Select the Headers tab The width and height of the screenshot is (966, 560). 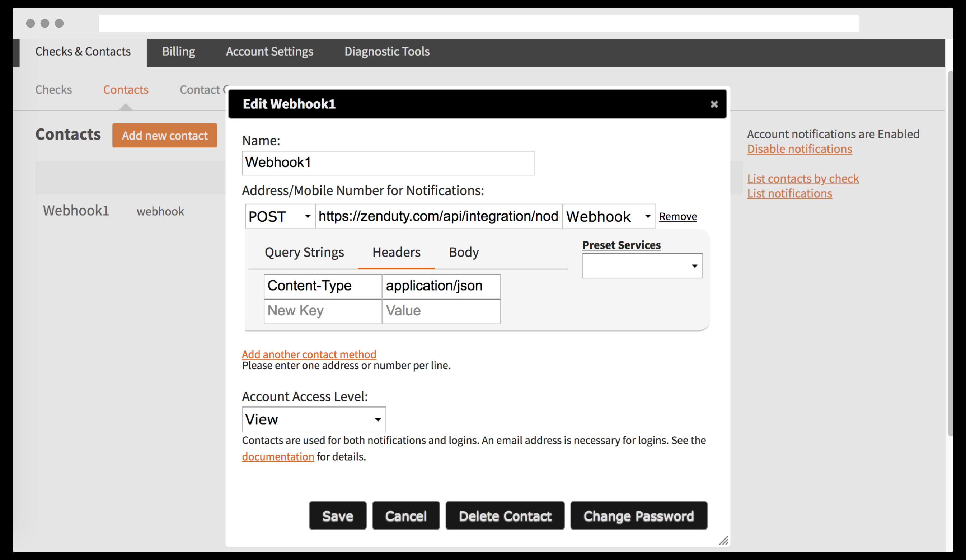tap(396, 252)
